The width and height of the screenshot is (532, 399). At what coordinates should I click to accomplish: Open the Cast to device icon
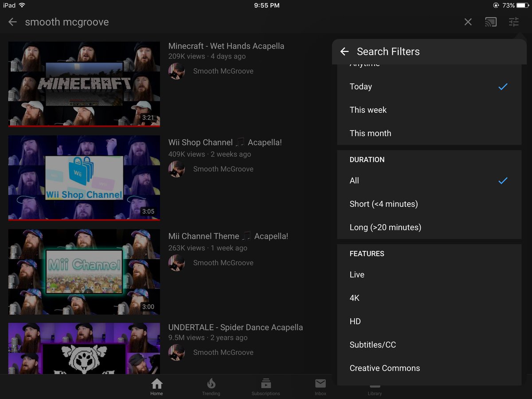coord(491,22)
